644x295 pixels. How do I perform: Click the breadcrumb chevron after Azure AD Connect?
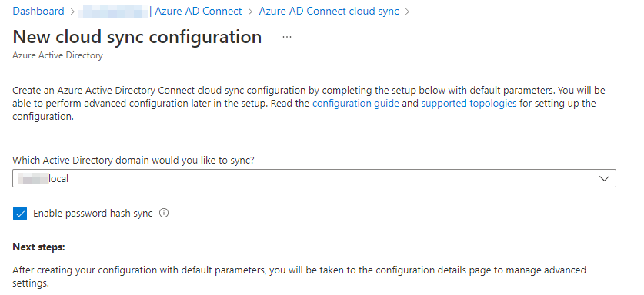[x=250, y=12]
